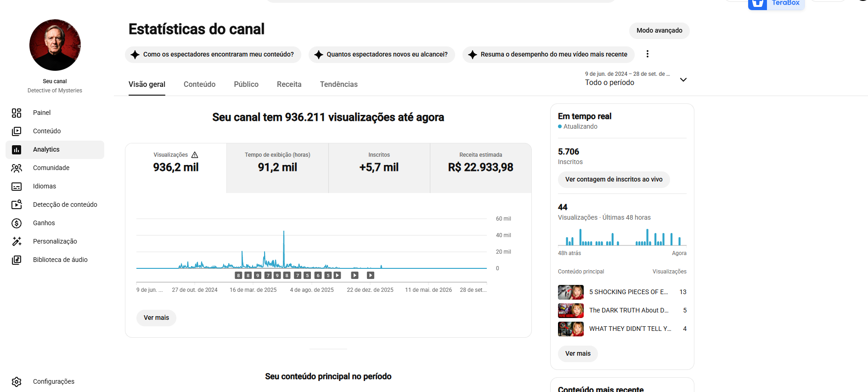
Task: Click the last video marker on timeline
Action: coord(371,275)
